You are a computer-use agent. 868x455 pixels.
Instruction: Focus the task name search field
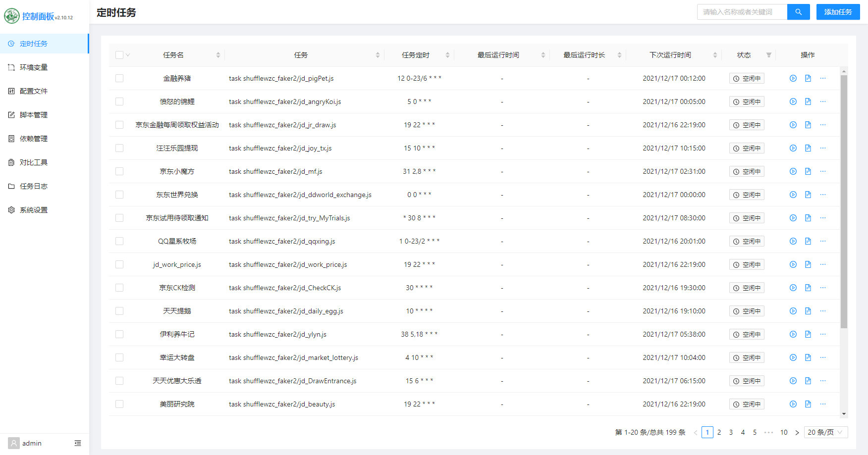click(x=742, y=12)
